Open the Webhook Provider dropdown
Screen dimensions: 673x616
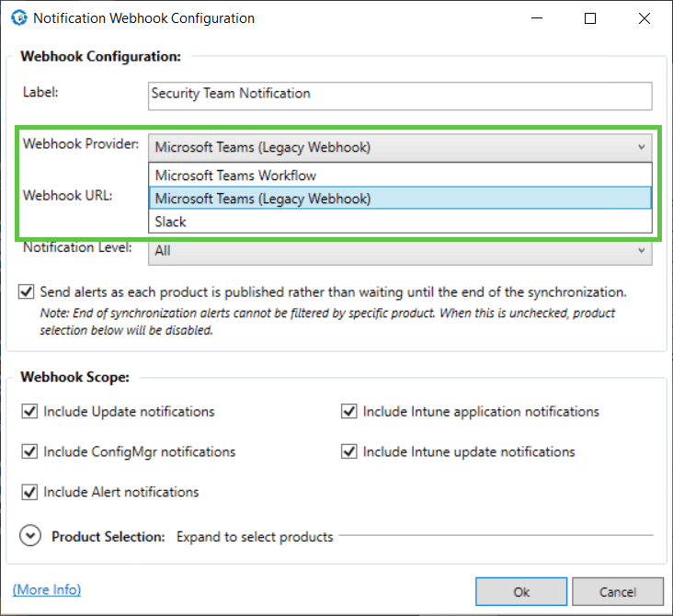400,147
